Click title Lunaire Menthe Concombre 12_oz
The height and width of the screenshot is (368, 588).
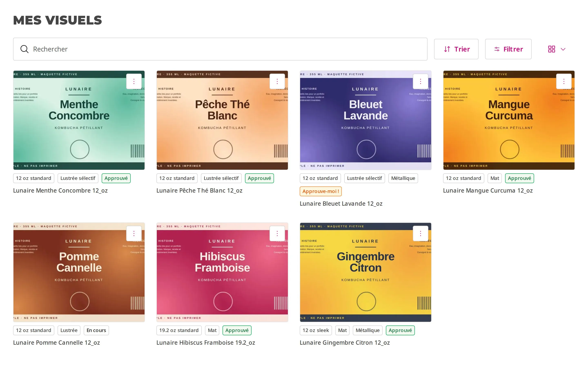[60, 191]
